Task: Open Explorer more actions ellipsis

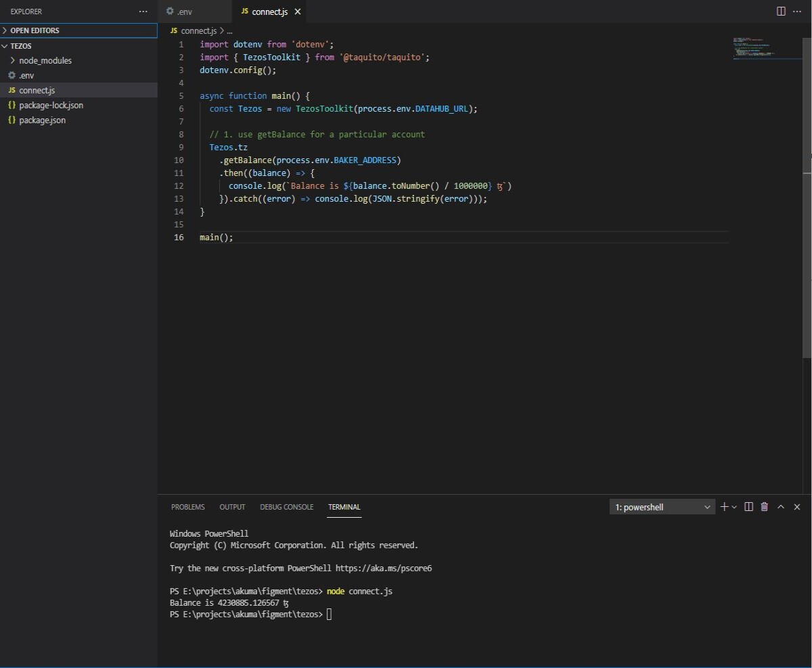Action: pos(143,12)
